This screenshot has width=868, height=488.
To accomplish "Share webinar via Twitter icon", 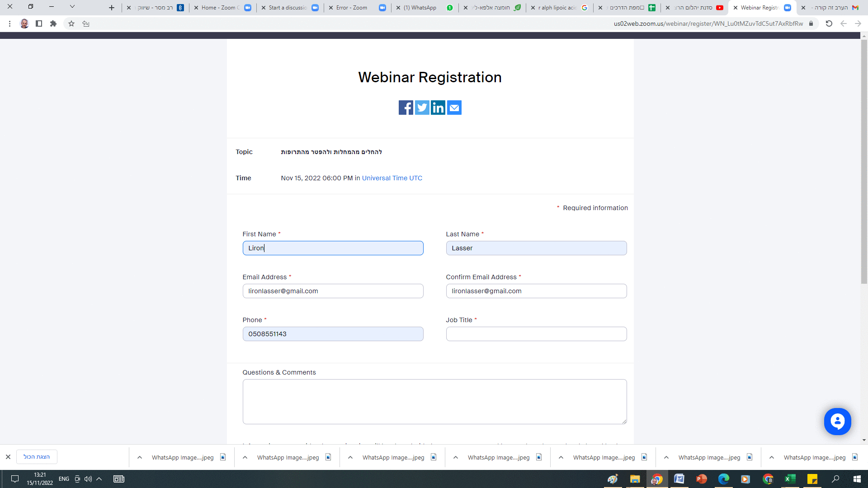I will 422,108.
